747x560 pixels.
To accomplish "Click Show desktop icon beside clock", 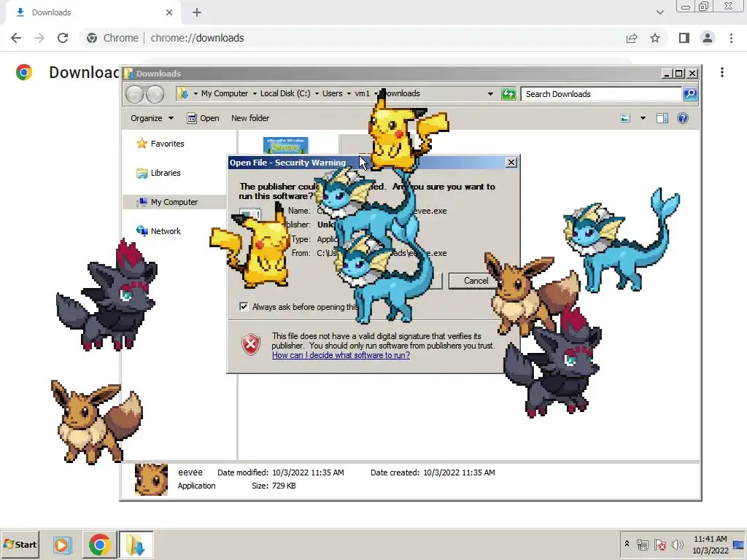I will point(738,545).
